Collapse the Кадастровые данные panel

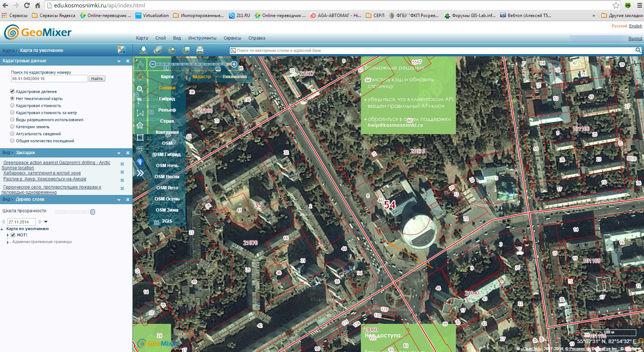click(x=119, y=61)
